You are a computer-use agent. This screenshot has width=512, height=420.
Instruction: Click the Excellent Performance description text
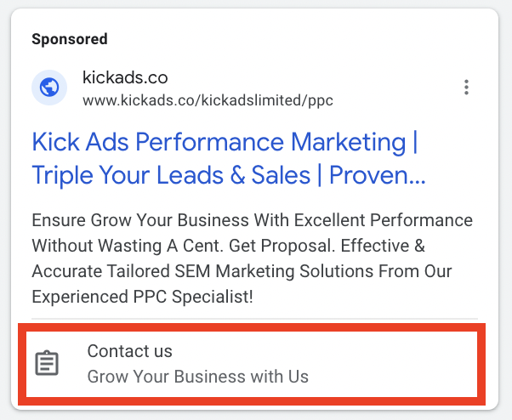[384, 220]
